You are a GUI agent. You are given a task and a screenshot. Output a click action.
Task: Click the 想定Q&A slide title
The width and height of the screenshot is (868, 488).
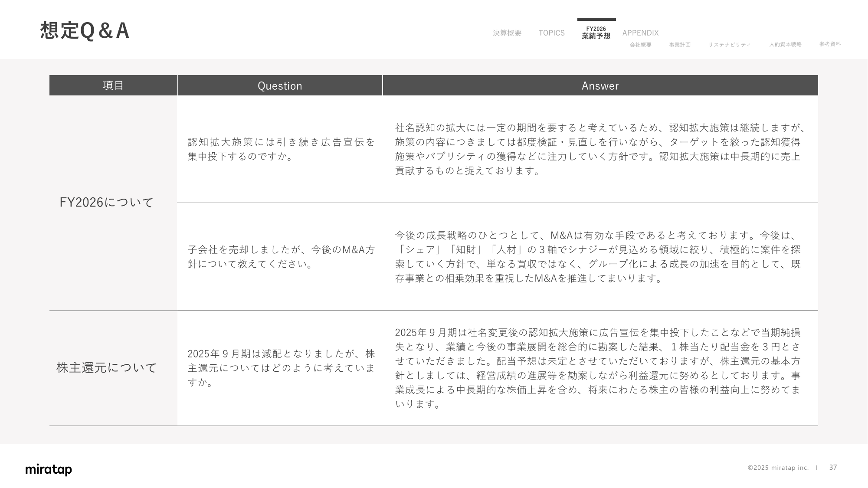85,31
